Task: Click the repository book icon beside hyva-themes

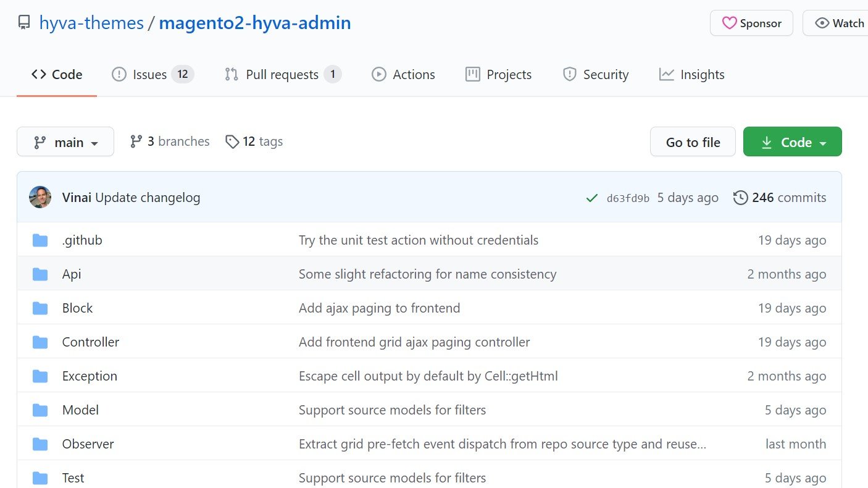Action: click(24, 23)
